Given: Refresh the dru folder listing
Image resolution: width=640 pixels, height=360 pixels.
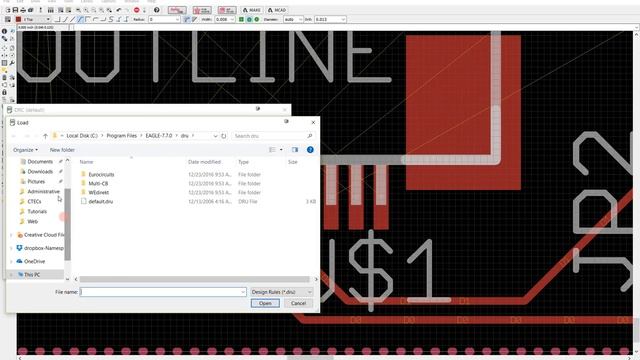Looking at the screenshot, I should pos(224,136).
